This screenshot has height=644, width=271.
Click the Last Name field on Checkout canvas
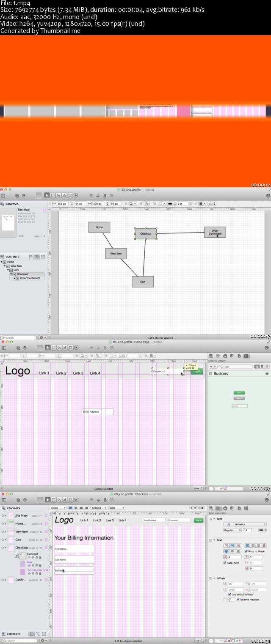(74, 559)
